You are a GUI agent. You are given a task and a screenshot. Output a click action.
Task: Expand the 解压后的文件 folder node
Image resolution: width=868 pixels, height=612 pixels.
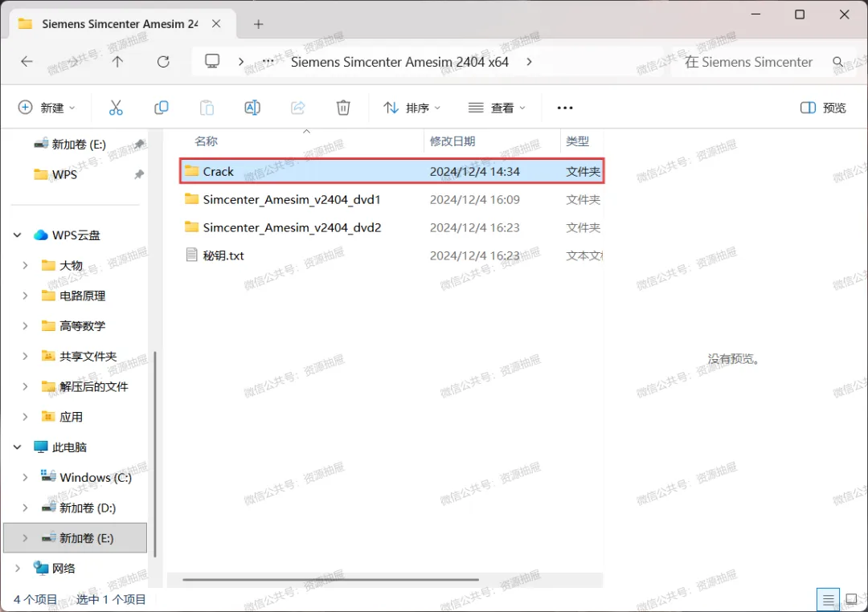pyautogui.click(x=25, y=386)
